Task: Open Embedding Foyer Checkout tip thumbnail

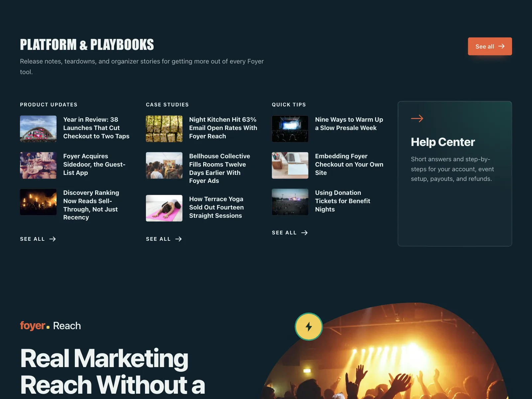Action: tap(290, 165)
